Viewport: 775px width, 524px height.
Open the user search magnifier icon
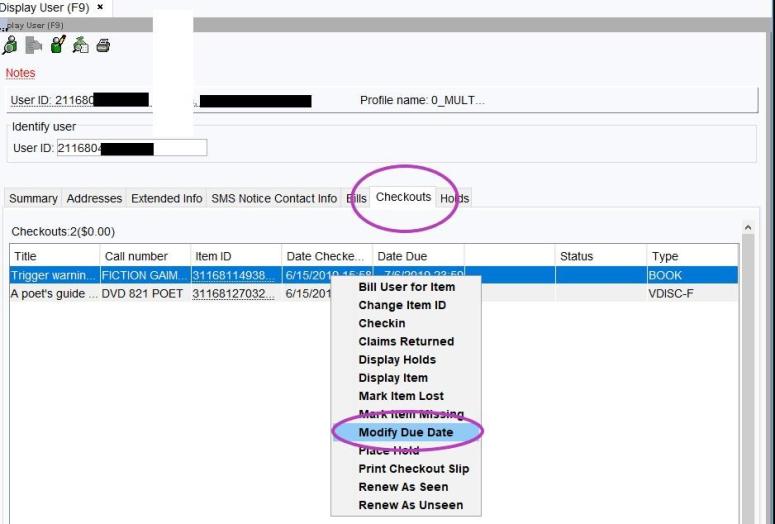tap(10, 45)
